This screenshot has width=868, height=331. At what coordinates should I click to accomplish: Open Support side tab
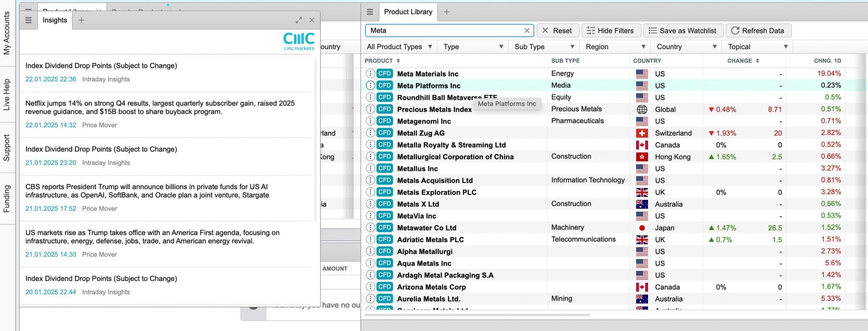(x=7, y=148)
